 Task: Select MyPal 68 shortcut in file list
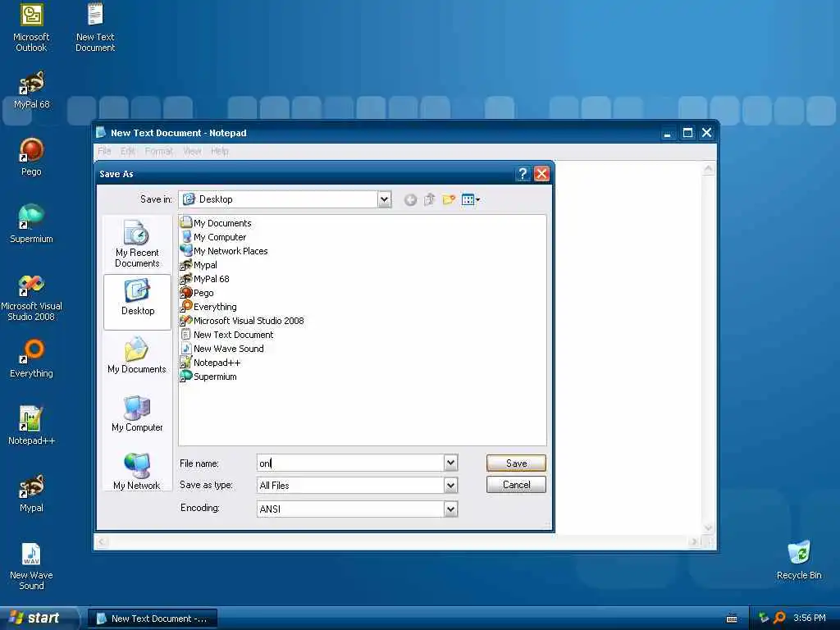[204, 279]
